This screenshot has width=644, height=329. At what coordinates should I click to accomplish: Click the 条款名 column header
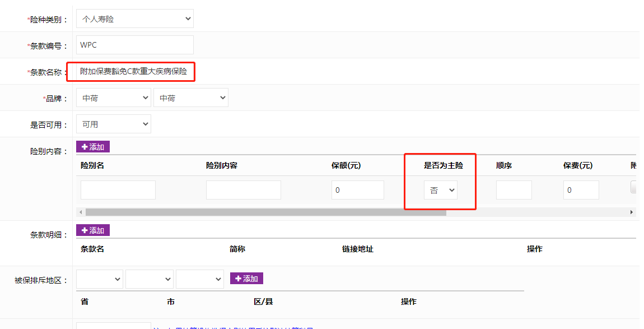point(92,249)
